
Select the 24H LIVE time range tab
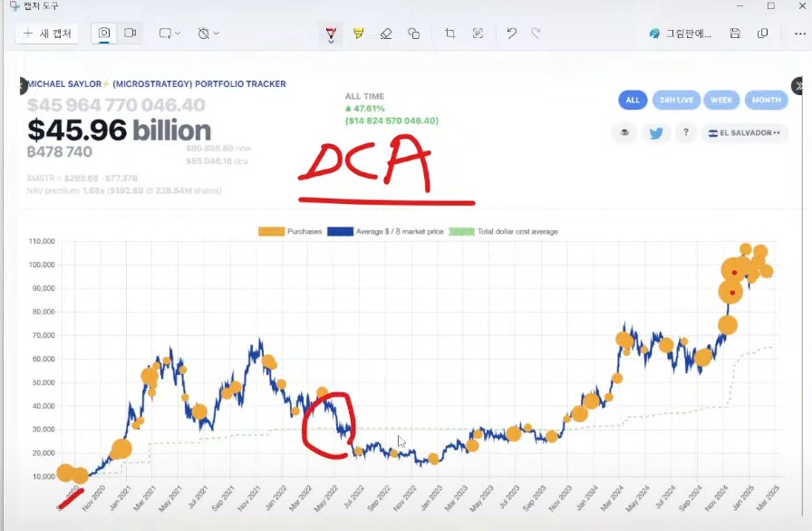point(675,101)
